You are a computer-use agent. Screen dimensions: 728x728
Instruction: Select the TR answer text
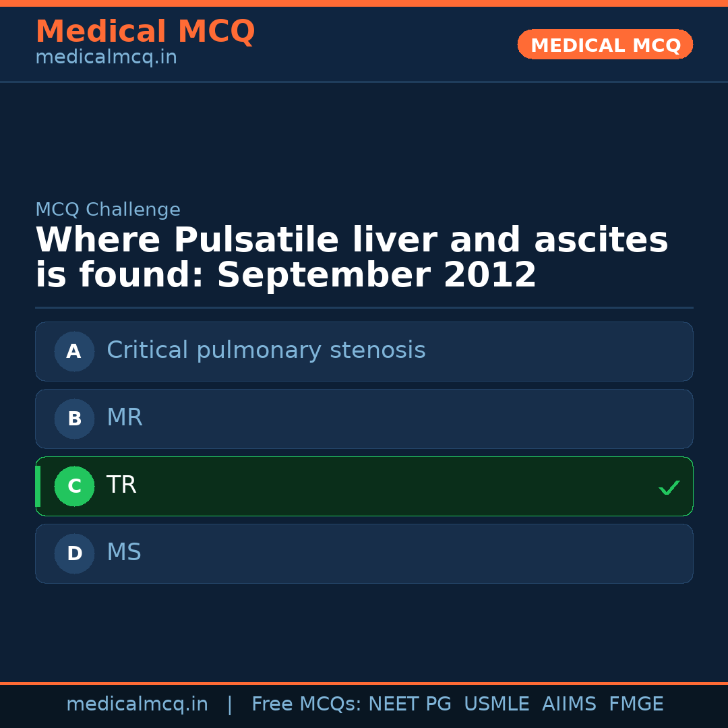tap(121, 485)
